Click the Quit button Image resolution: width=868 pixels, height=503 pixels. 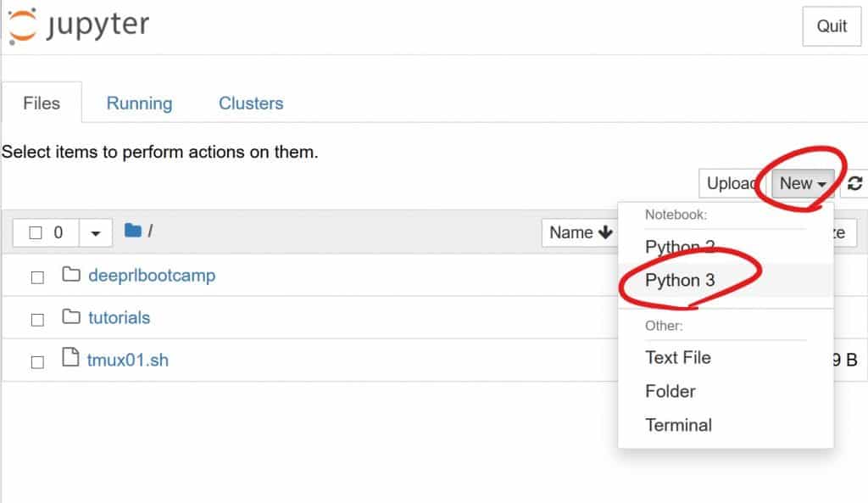click(831, 26)
